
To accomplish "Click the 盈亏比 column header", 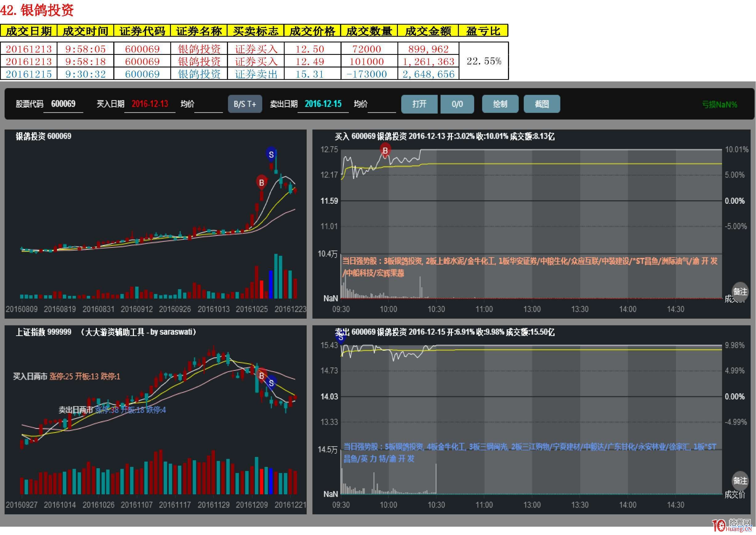I will [483, 31].
